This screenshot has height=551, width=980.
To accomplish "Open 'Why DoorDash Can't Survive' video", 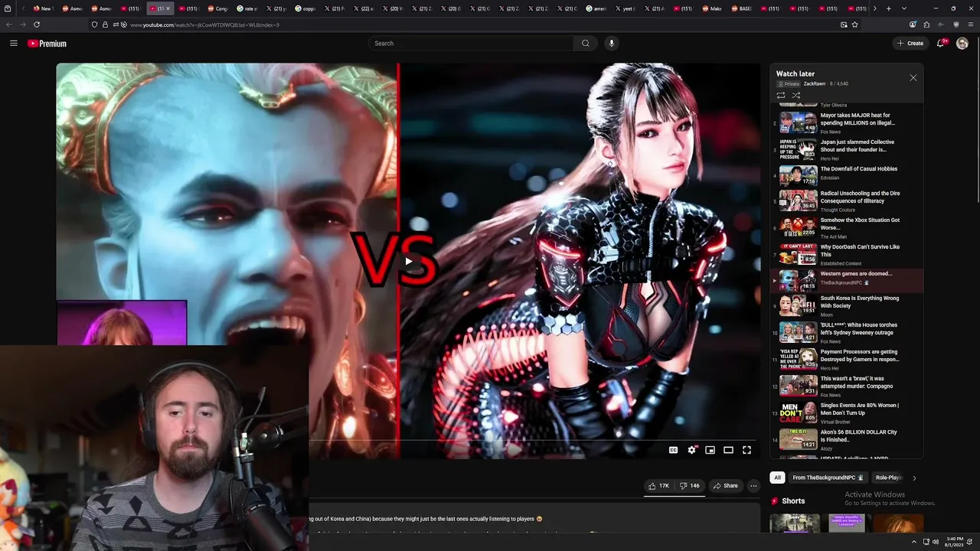I will click(847, 254).
